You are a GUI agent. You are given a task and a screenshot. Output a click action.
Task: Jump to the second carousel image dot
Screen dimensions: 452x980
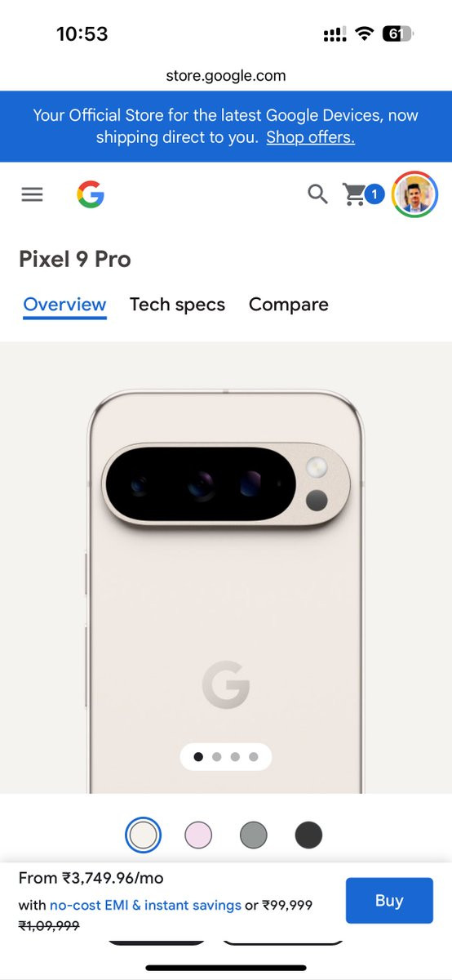pos(217,757)
